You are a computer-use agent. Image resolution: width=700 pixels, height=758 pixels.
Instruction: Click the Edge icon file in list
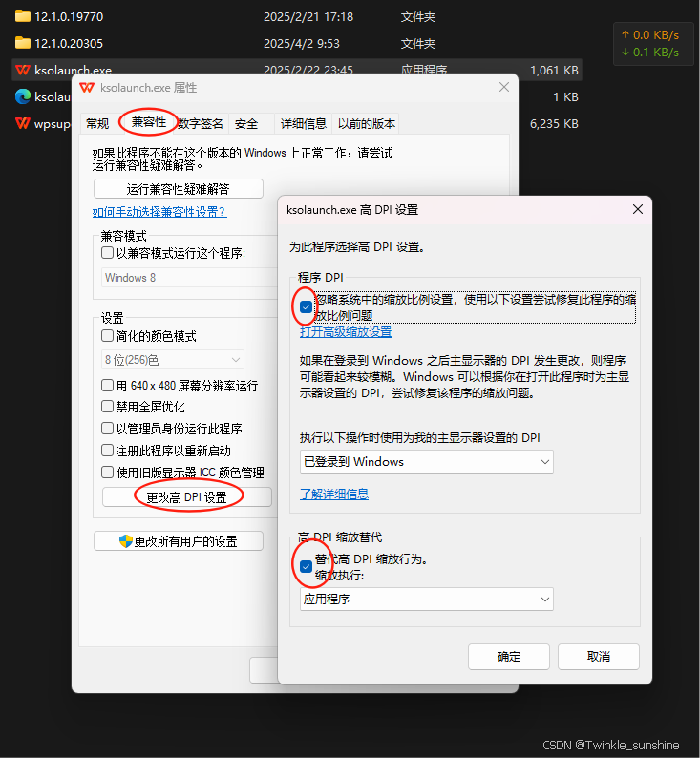22,96
